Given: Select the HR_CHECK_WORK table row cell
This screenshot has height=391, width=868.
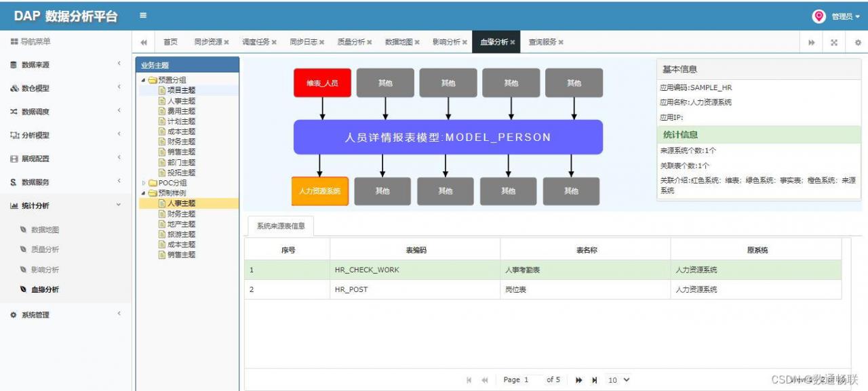Looking at the screenshot, I should (x=415, y=270).
